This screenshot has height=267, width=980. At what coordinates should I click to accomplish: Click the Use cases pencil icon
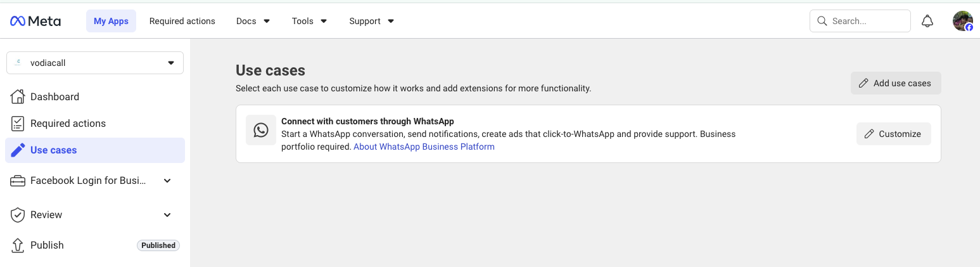point(18,150)
